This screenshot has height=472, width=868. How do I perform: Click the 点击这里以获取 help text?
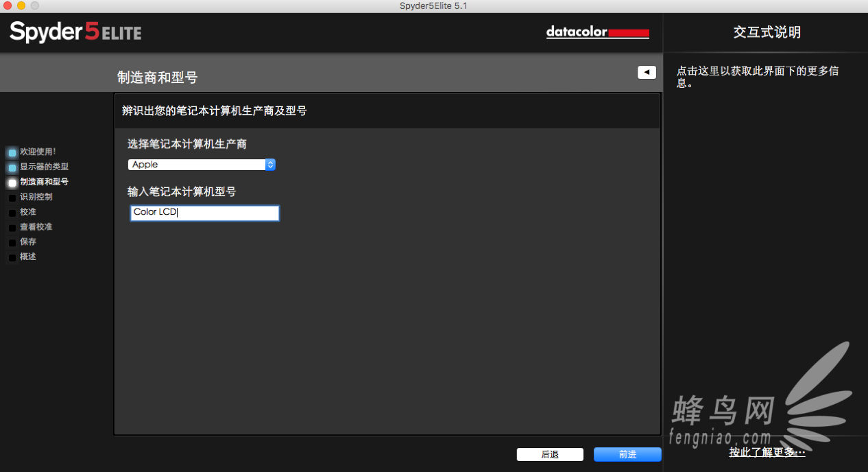758,77
